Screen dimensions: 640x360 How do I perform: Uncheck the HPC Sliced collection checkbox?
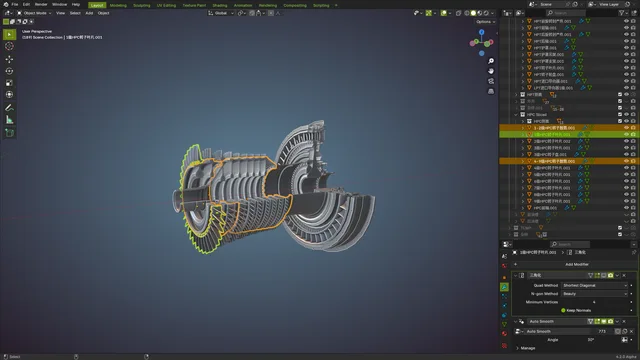620,115
